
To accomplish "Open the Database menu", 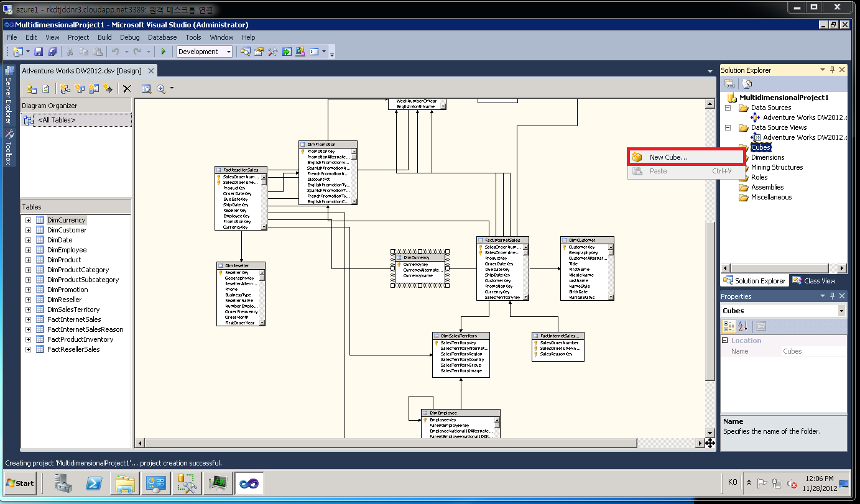I will [x=162, y=37].
